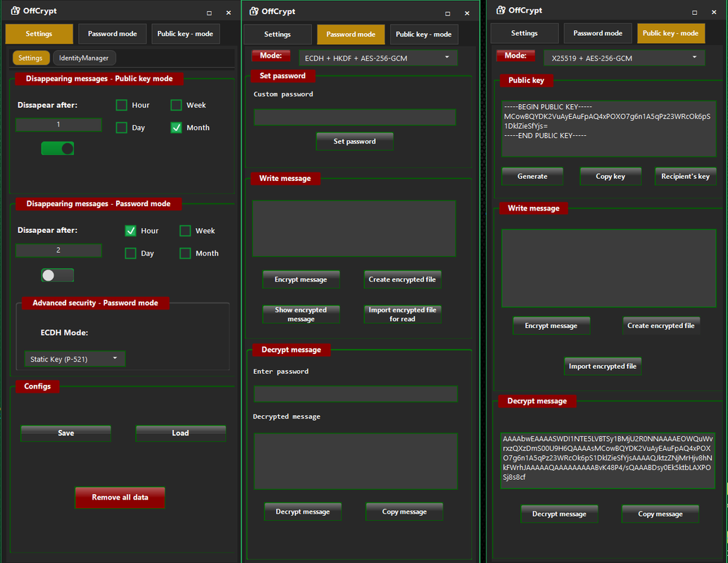Image resolution: width=728 pixels, height=563 pixels.
Task: Open the X25519 + AES-256-GCM mode dropdown
Action: coord(624,58)
